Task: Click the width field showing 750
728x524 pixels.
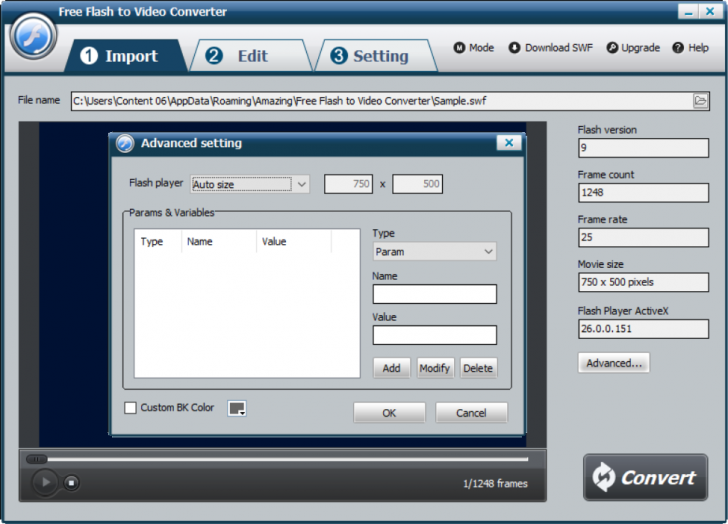Action: coord(348,184)
